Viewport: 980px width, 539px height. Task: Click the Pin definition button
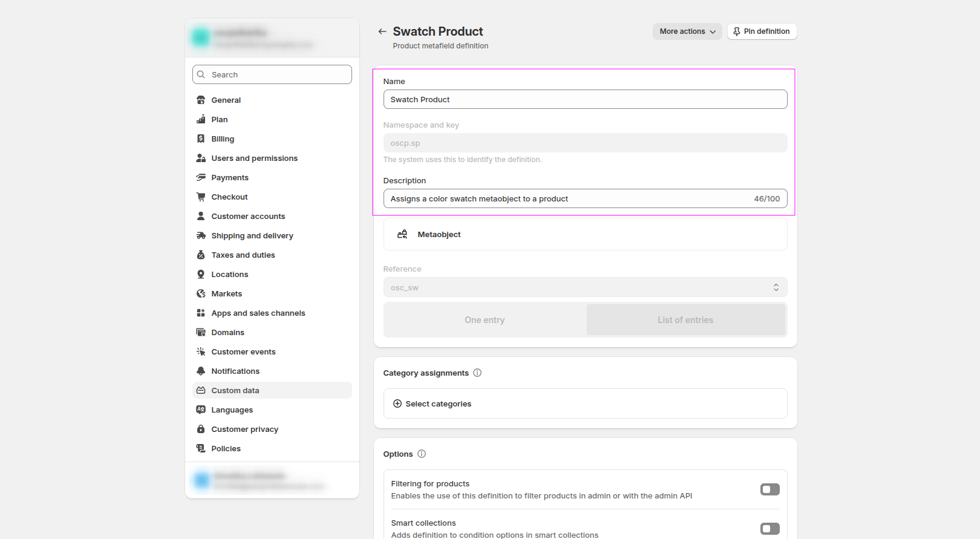(762, 31)
